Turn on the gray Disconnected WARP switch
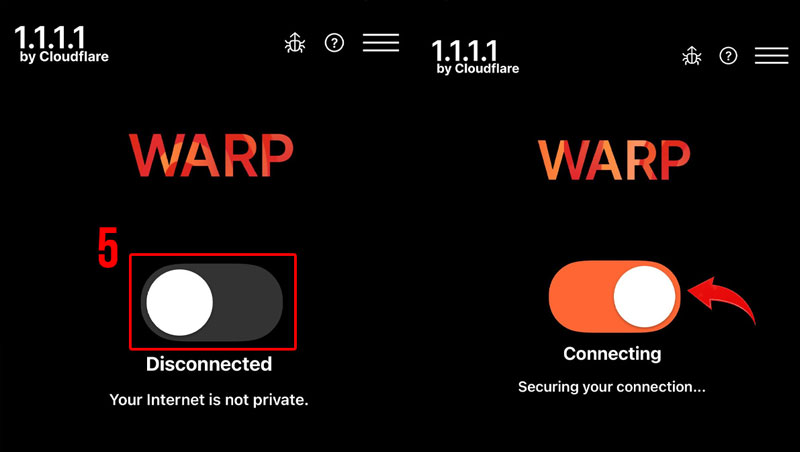 [212, 302]
